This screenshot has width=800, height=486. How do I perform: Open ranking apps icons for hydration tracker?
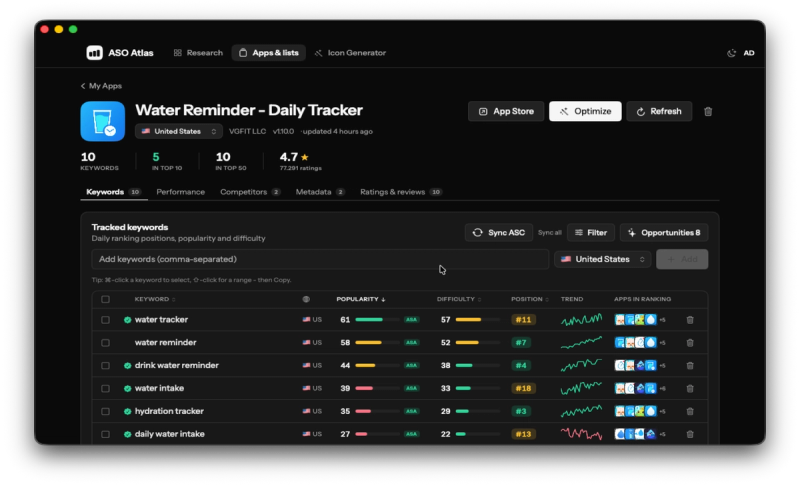[x=635, y=412]
